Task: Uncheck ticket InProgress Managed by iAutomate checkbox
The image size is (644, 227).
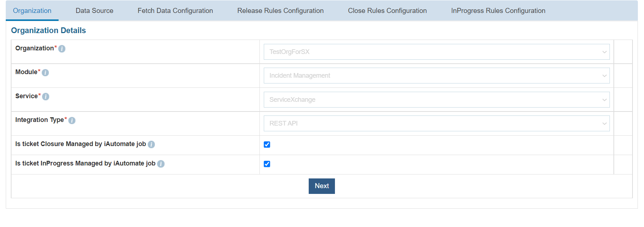Action: click(x=267, y=164)
